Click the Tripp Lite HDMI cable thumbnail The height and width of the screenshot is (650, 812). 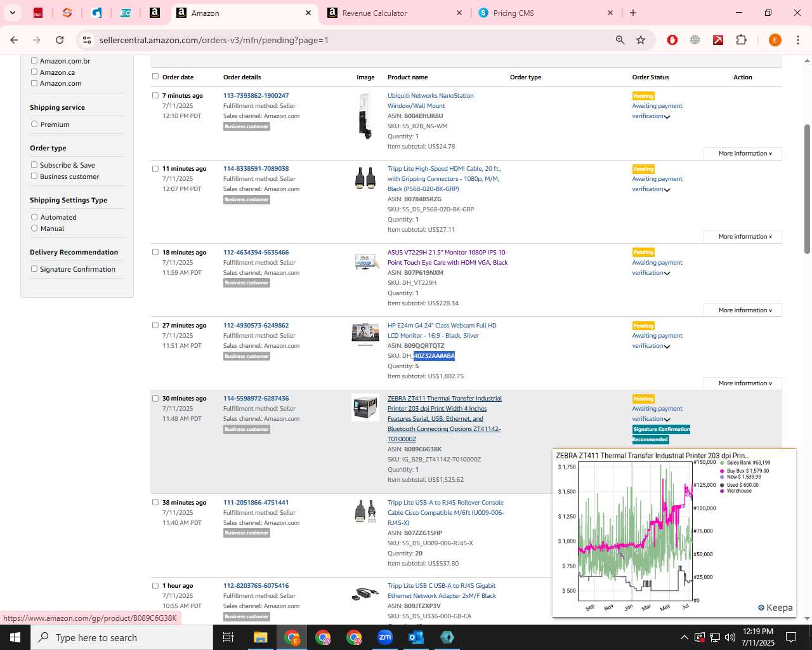[365, 178]
